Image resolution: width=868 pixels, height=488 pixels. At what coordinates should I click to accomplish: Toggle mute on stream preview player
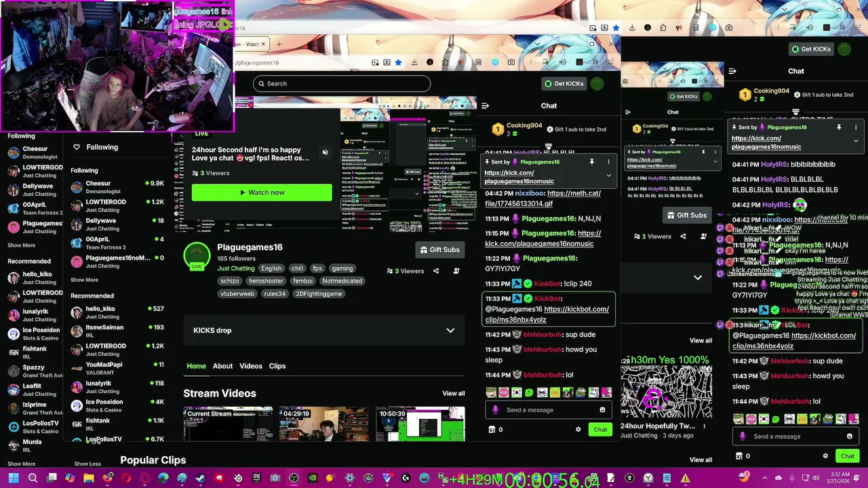pos(325,152)
